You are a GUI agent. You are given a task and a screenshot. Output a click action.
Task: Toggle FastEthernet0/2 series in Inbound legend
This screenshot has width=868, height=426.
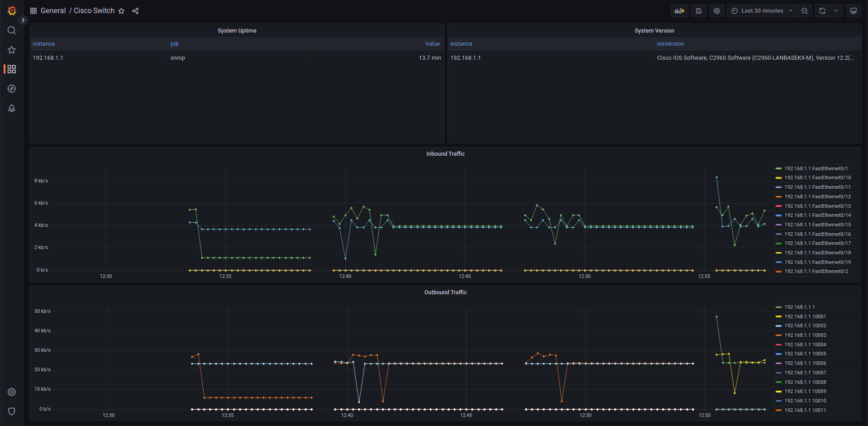[x=816, y=272]
